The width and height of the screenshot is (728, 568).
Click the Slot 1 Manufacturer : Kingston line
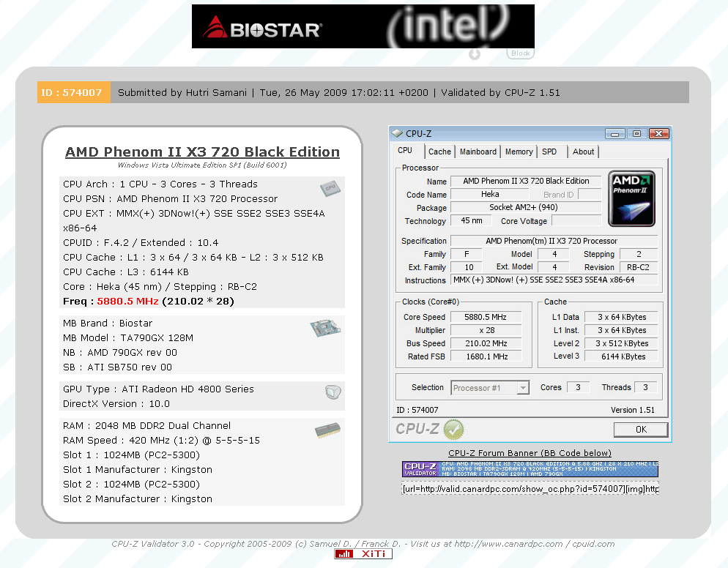click(138, 470)
